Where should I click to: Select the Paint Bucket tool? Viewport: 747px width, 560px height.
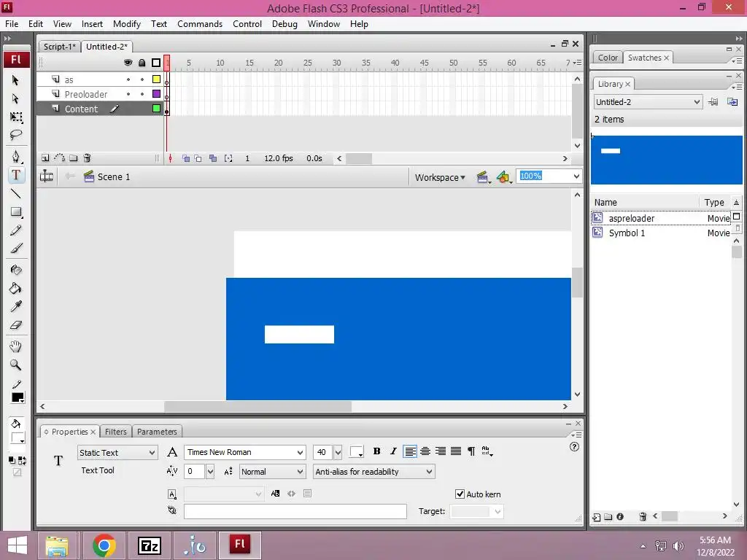click(16, 289)
